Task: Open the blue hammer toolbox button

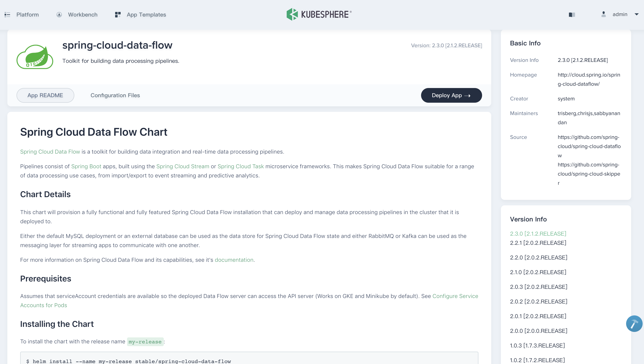Action: (634, 324)
